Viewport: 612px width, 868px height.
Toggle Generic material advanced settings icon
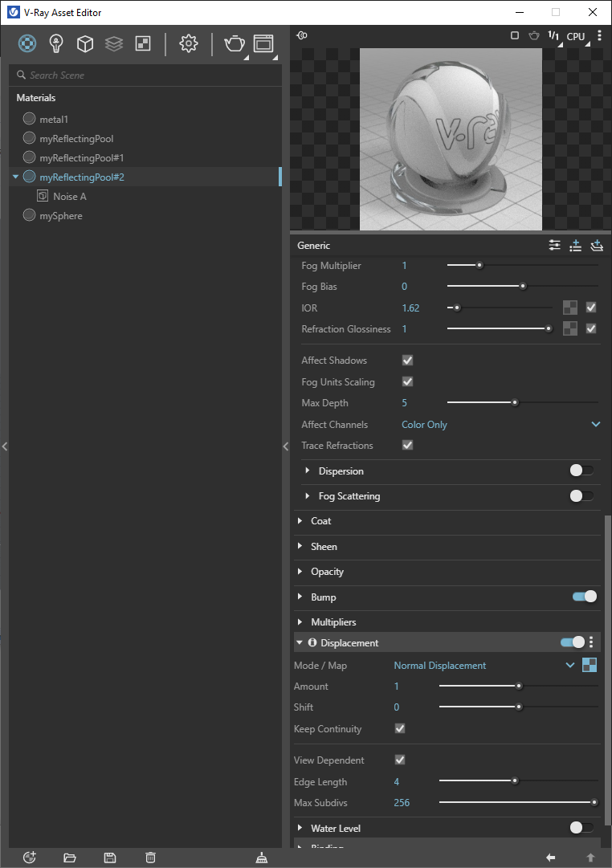(554, 245)
